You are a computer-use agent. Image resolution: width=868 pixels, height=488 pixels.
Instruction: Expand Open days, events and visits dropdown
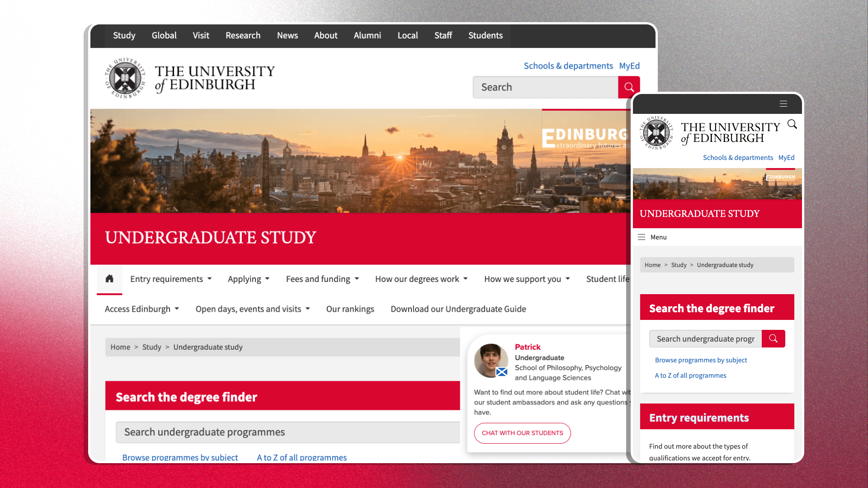[253, 309]
